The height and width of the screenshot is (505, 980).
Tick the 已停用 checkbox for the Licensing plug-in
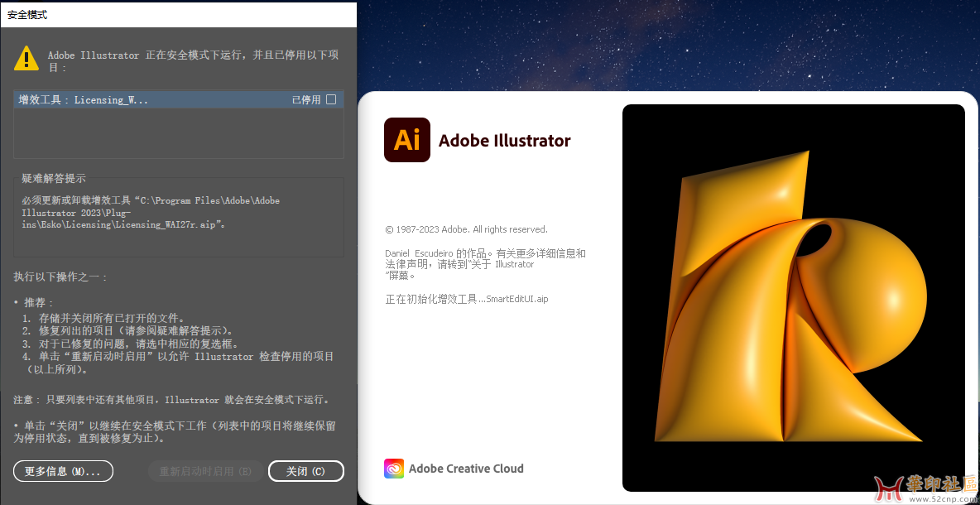tap(331, 99)
